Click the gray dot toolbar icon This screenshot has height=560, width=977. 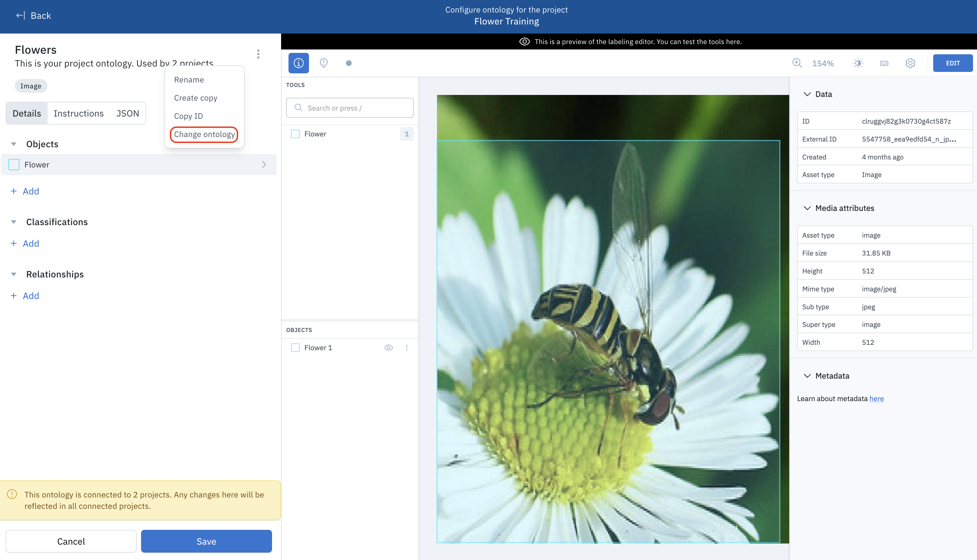(348, 63)
